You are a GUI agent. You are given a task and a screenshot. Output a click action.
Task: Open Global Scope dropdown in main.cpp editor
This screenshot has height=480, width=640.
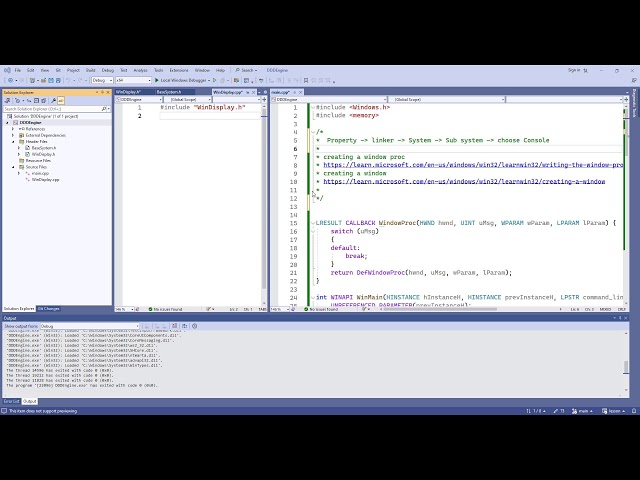[x=447, y=100]
